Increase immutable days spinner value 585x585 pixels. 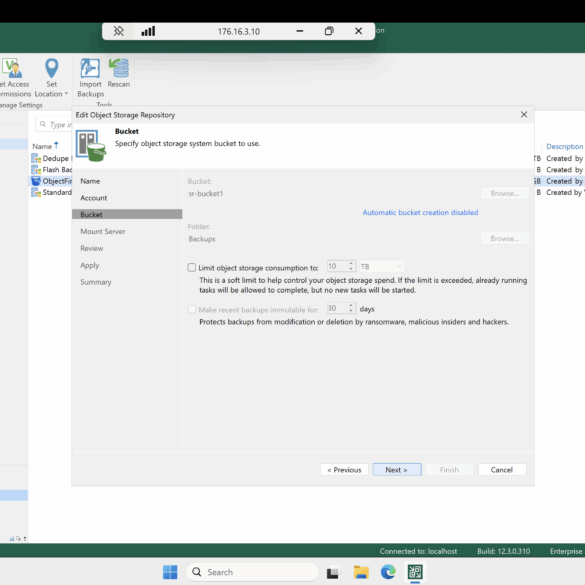pos(351,305)
